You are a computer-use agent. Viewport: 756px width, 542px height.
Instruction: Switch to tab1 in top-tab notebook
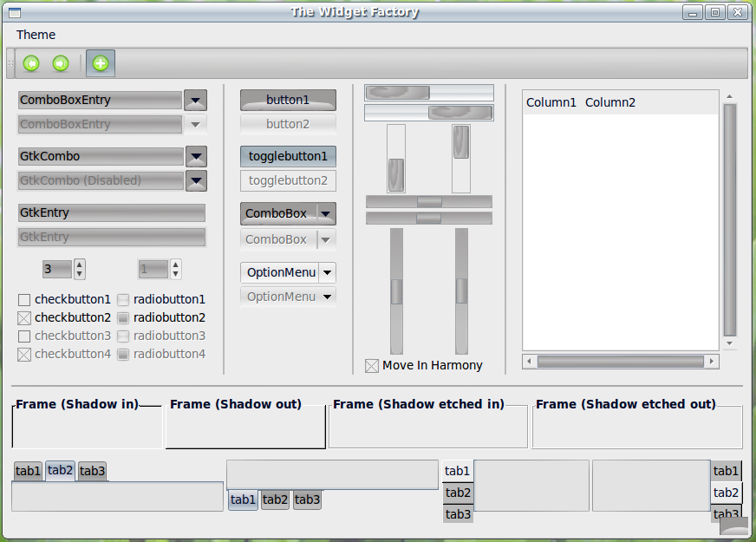pyautogui.click(x=28, y=471)
